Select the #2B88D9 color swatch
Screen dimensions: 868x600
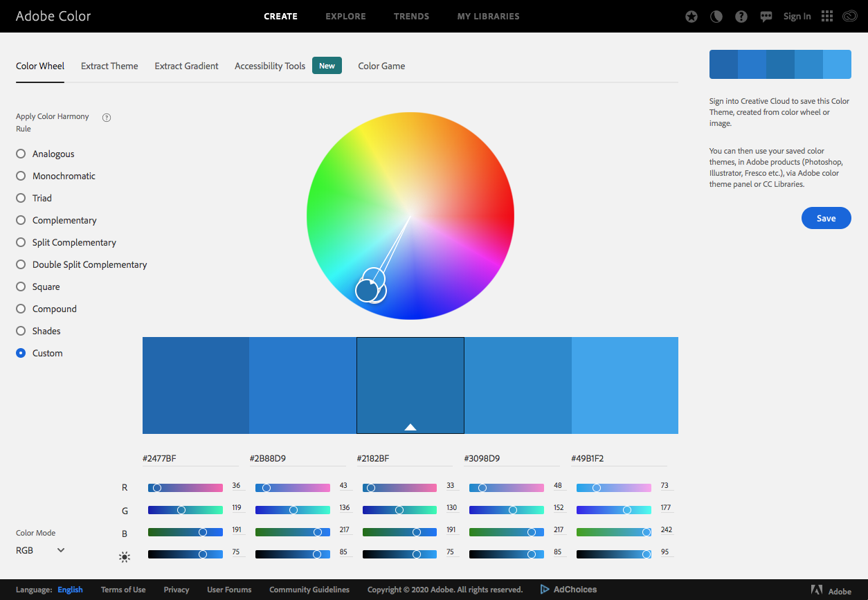coord(303,385)
